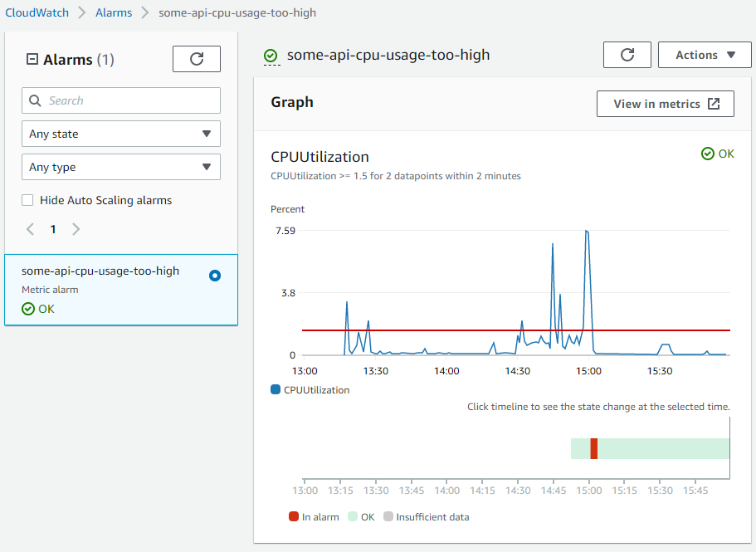Refresh the alarms list in sidebar

pos(196,58)
